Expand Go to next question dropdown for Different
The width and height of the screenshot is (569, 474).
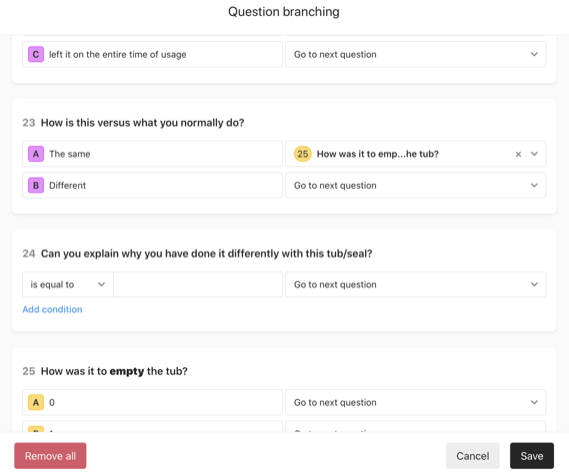416,185
